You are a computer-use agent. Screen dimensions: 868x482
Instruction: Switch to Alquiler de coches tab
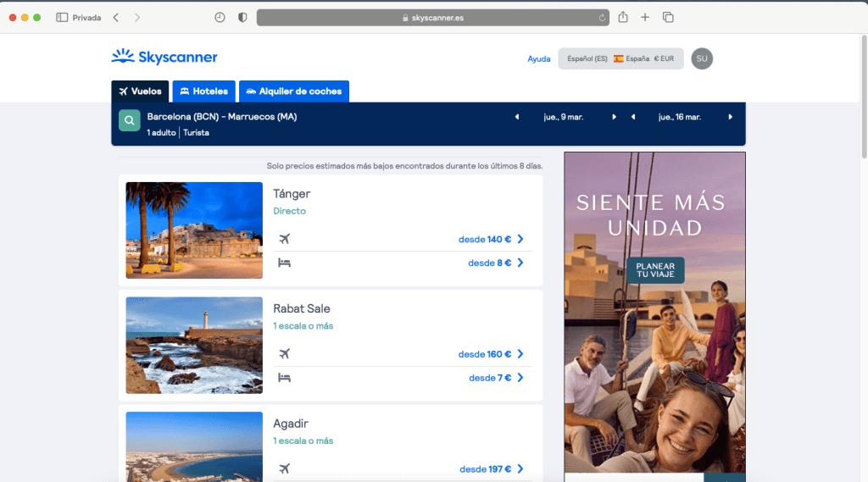tap(293, 91)
